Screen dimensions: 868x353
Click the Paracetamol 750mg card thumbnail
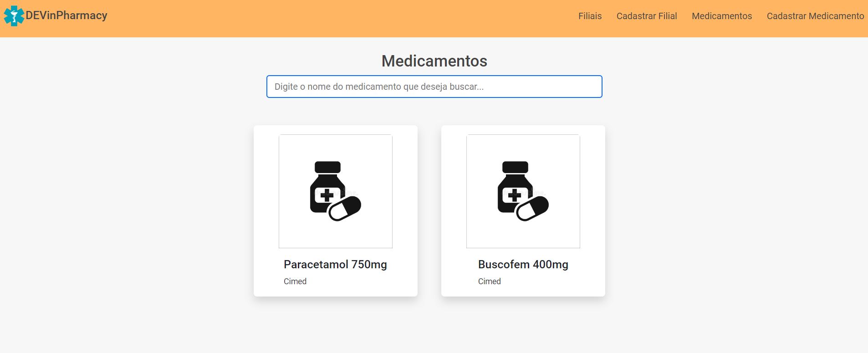(336, 191)
